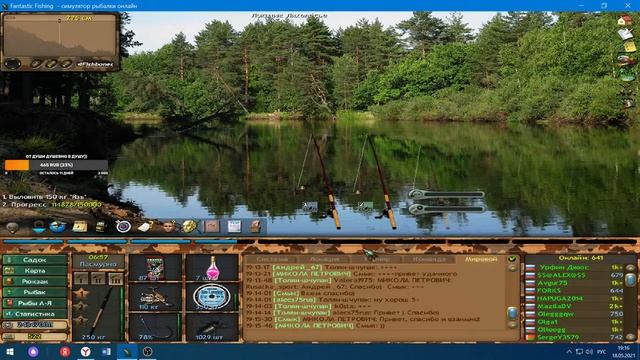Click the online list scrollbar up arrow
The image size is (640, 360).
pos(630,268)
